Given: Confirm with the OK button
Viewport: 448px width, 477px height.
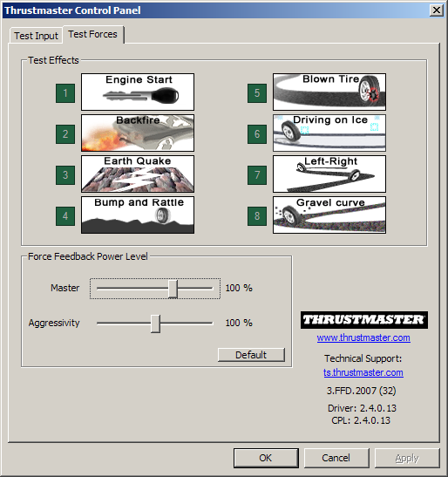Looking at the screenshot, I should 266,458.
